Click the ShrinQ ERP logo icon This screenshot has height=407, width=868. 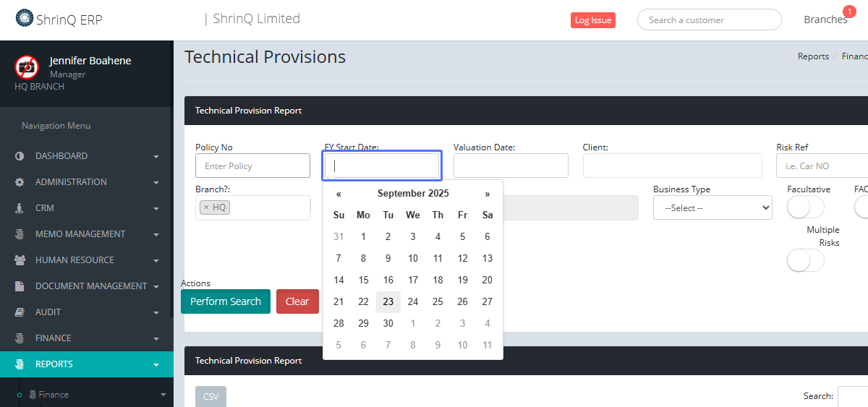(x=24, y=18)
